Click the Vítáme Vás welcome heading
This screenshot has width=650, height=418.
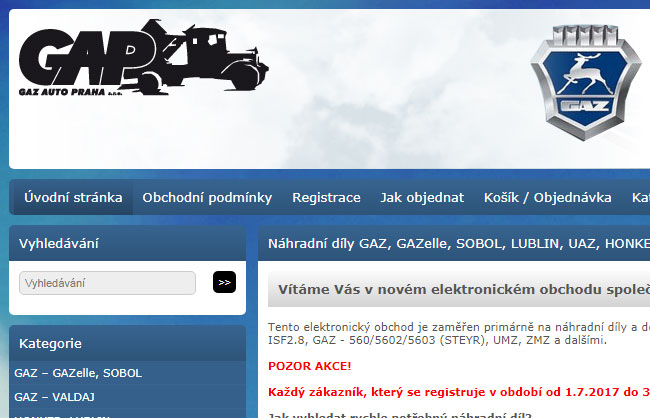click(x=459, y=289)
